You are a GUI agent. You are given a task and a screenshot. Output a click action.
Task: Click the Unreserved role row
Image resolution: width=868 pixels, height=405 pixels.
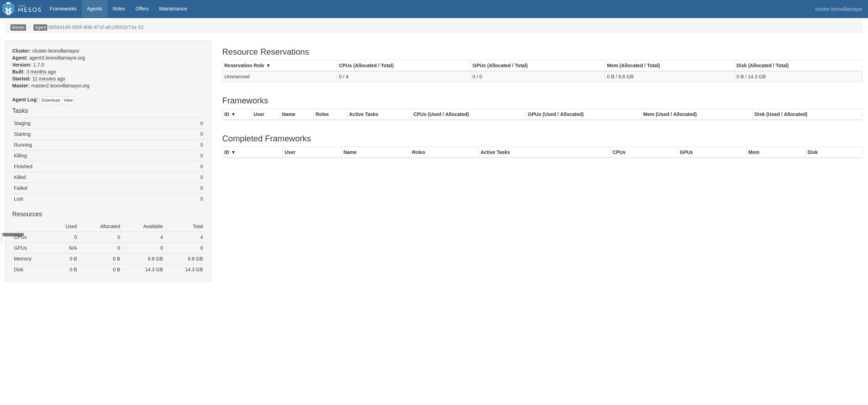[x=542, y=77]
